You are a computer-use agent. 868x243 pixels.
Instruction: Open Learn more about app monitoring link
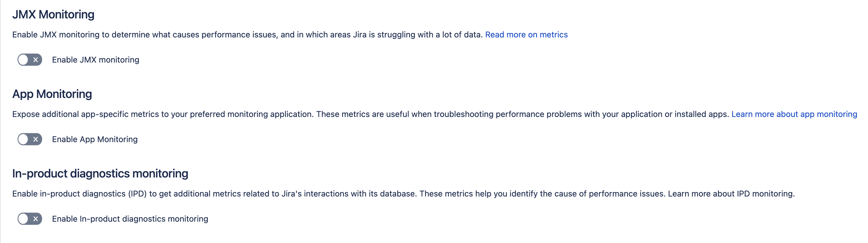(x=794, y=114)
